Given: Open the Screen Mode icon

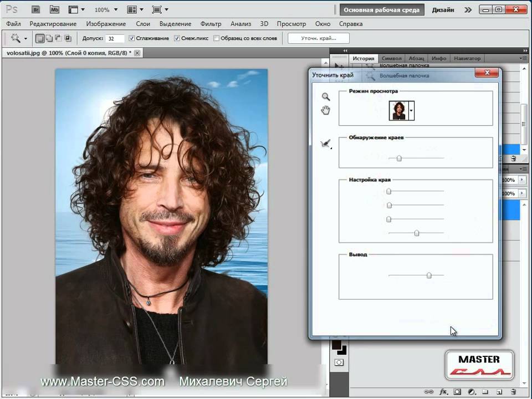Looking at the screenshot, I should coord(157,9).
